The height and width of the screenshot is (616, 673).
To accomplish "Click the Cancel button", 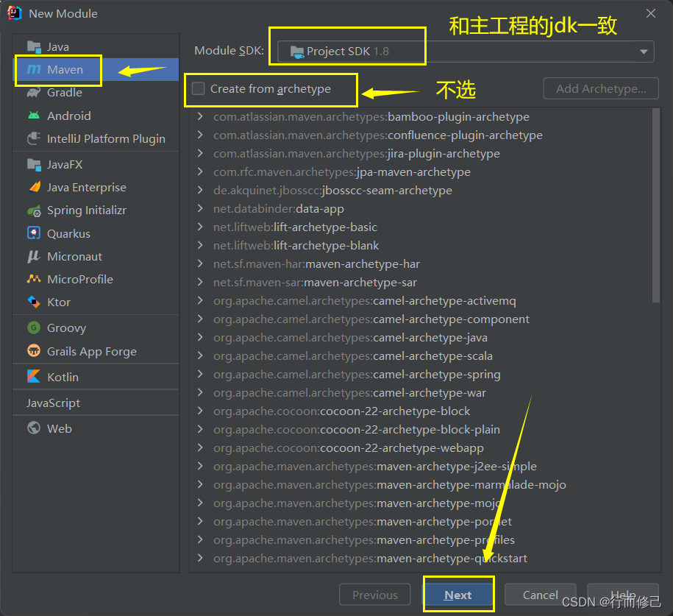I will tap(540, 595).
